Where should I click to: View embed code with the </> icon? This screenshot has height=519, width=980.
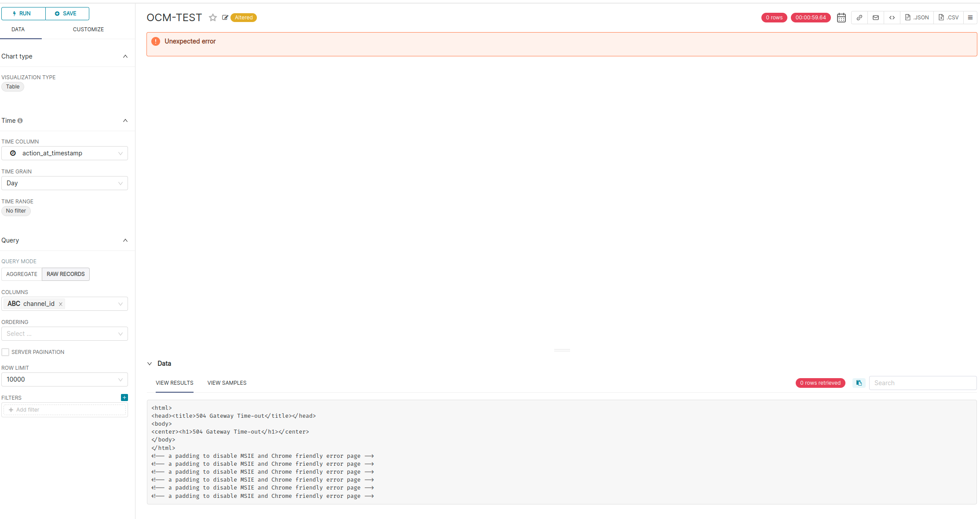tap(892, 18)
